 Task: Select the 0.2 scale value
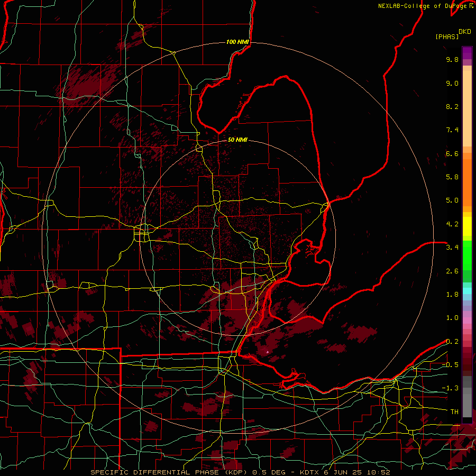[x=452, y=342]
